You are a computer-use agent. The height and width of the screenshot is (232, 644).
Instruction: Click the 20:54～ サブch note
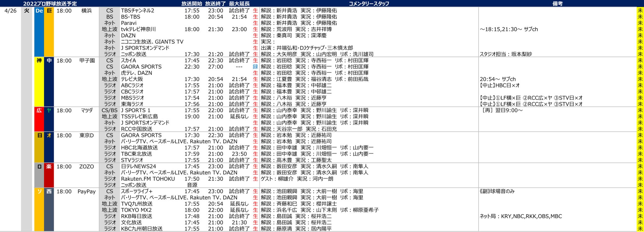tap(498, 79)
